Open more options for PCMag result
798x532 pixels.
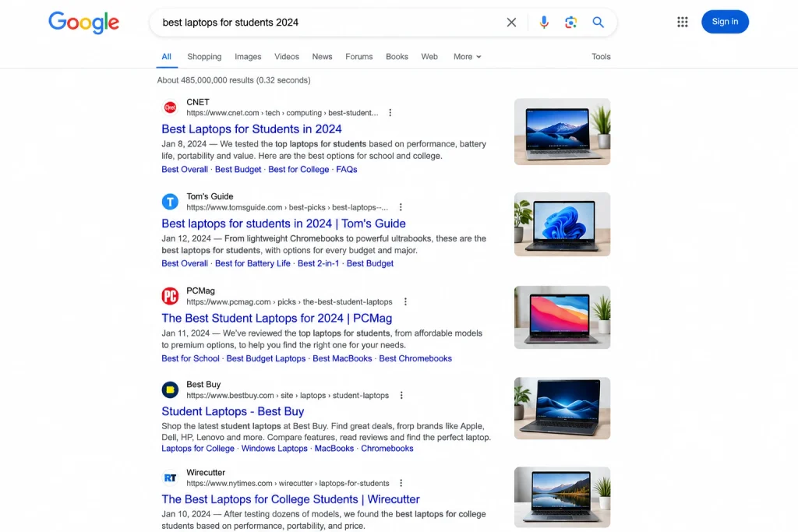point(405,301)
